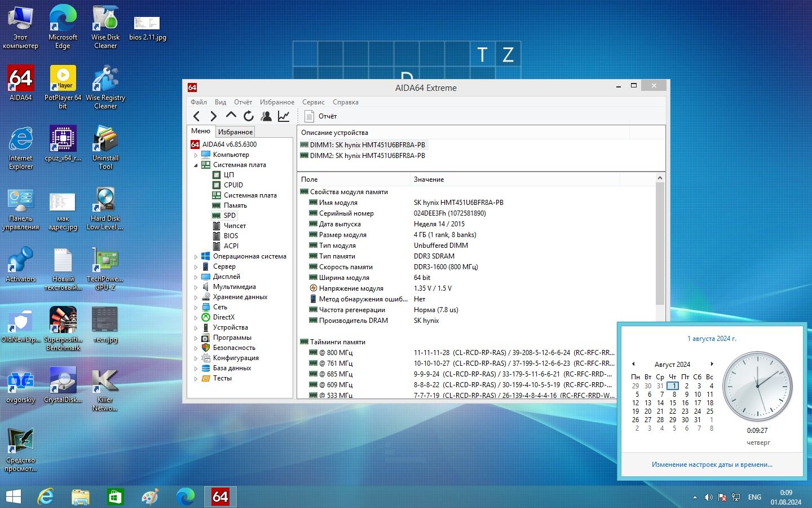Image resolution: width=812 pixels, height=508 pixels.
Task: Select August 15 in the calendar
Action: tap(673, 402)
